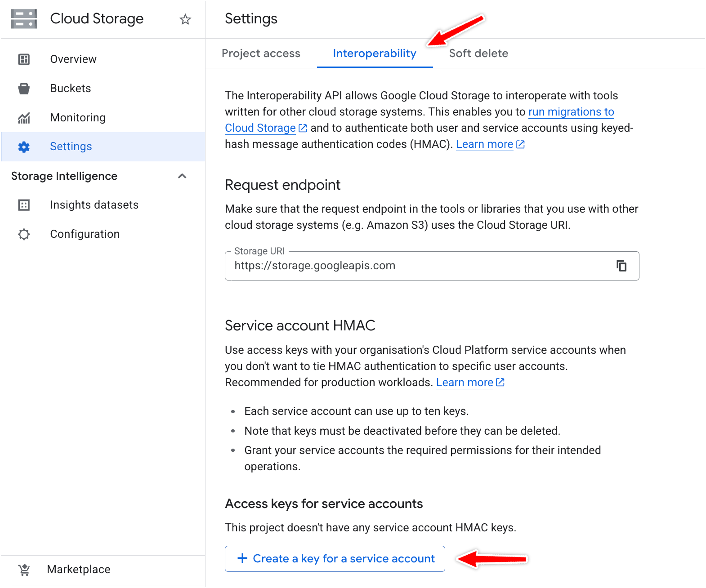This screenshot has height=588, width=706.
Task: Click the Configuration icon in sidebar
Action: click(24, 234)
